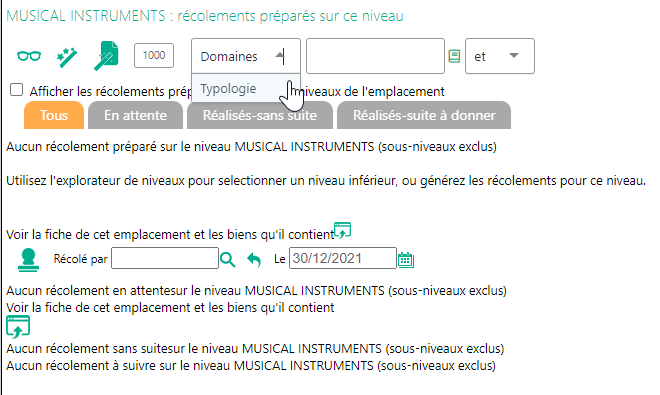Open the Réalisés-sans suite tab
The height and width of the screenshot is (395, 660).
coord(260,115)
